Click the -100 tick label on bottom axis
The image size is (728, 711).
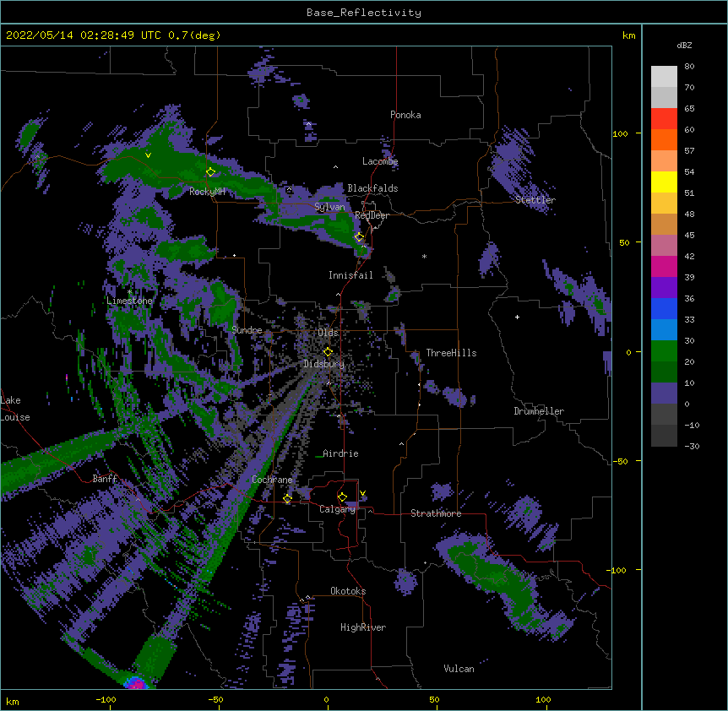pos(106,699)
